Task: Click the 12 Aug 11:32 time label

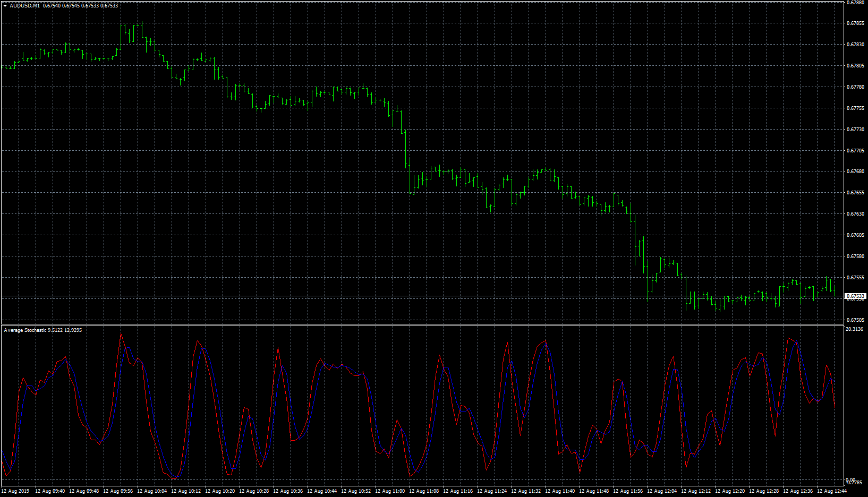Action: 526,491
